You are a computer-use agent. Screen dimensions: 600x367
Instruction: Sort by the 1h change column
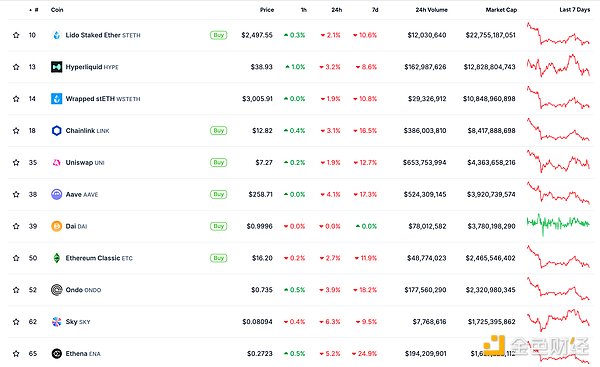pos(304,10)
